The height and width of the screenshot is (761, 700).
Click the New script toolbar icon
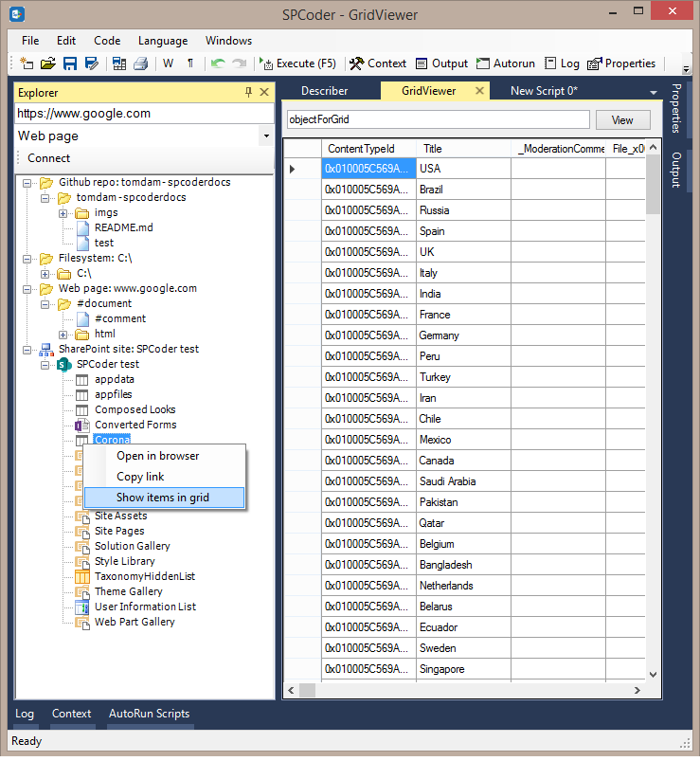coord(27,63)
